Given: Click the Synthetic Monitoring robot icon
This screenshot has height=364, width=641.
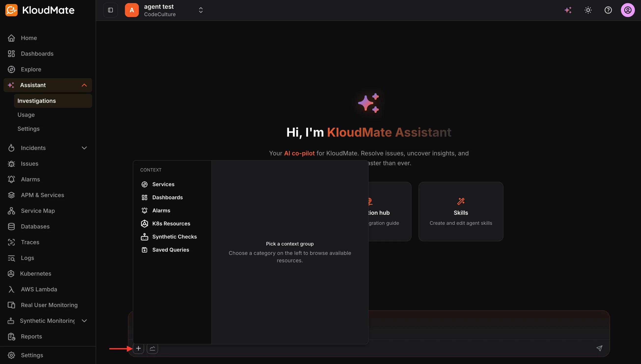Looking at the screenshot, I should point(11,321).
